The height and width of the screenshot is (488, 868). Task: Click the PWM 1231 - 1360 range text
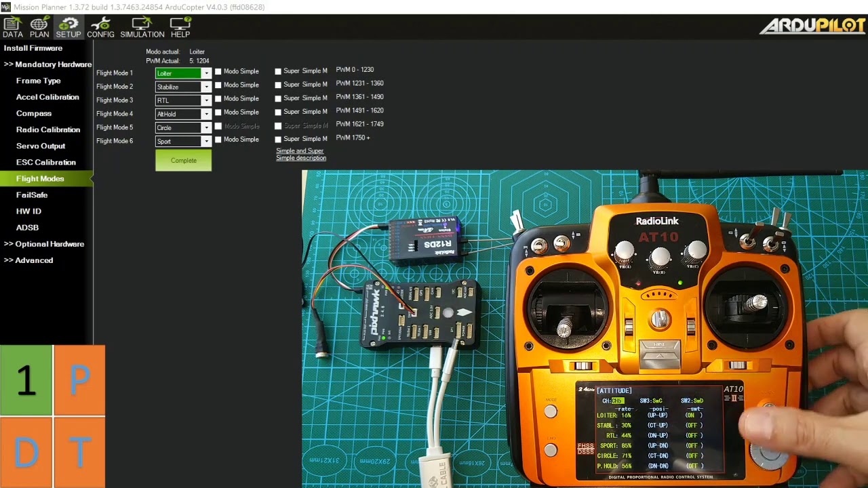click(x=359, y=83)
